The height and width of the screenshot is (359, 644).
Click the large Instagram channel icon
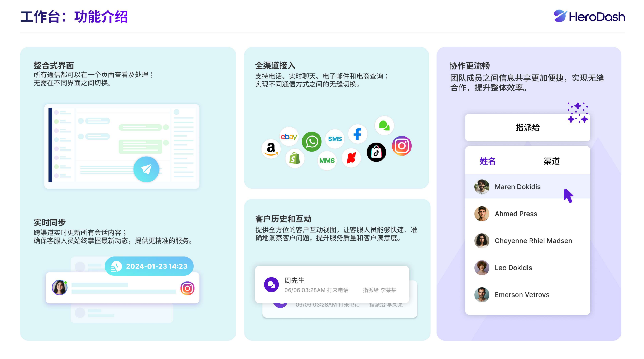coord(402,146)
